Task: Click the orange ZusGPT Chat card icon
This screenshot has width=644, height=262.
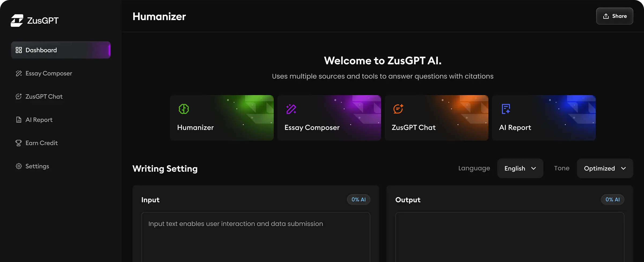Action: click(398, 109)
